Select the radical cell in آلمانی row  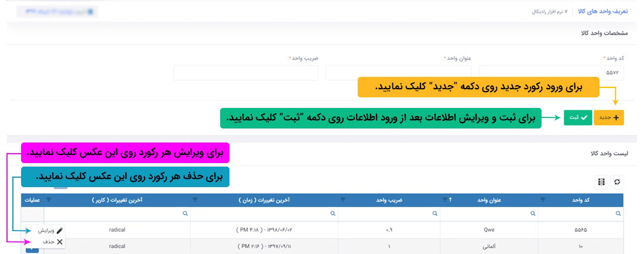pos(117,246)
